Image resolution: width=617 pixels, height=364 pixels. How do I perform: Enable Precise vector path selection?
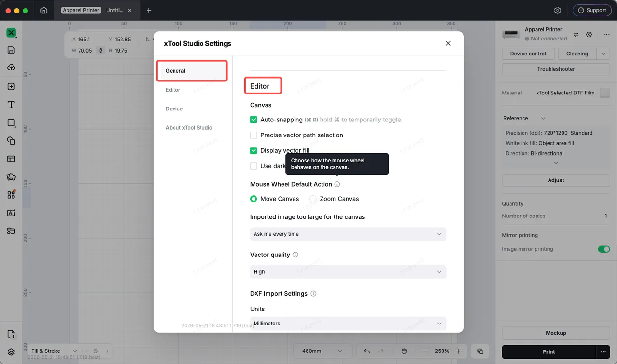254,135
